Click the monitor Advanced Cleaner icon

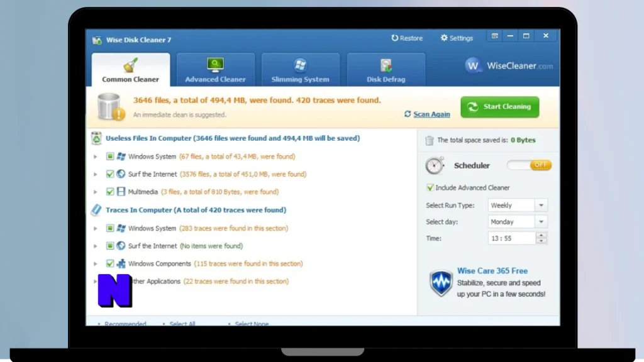coord(215,65)
